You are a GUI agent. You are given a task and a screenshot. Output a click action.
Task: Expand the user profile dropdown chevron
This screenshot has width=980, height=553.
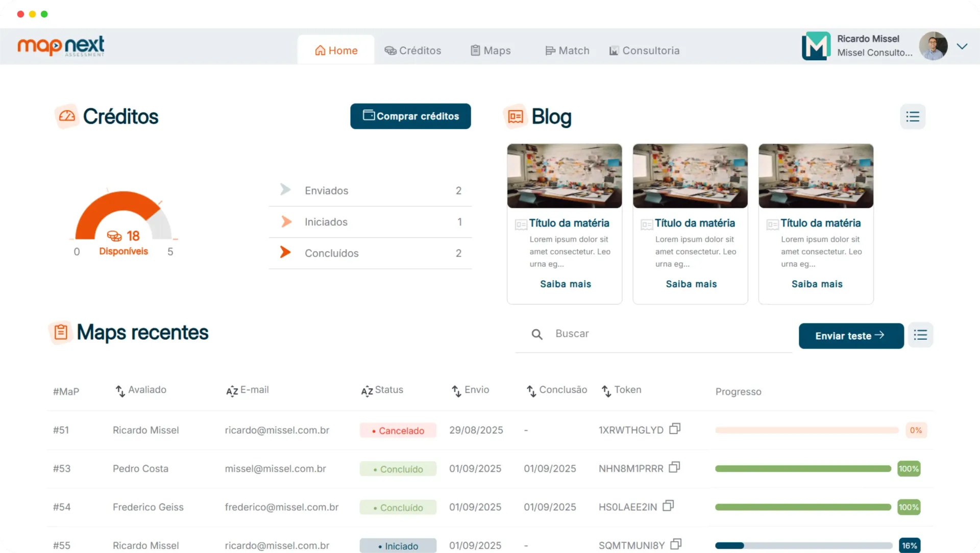point(962,46)
